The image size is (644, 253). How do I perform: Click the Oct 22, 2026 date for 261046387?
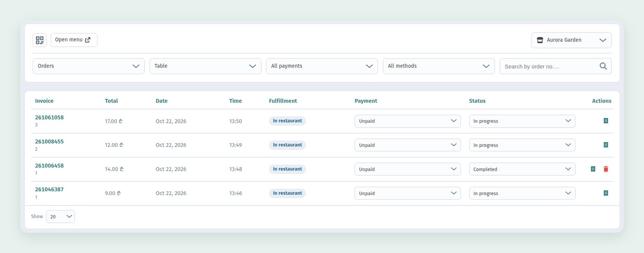pyautogui.click(x=171, y=194)
